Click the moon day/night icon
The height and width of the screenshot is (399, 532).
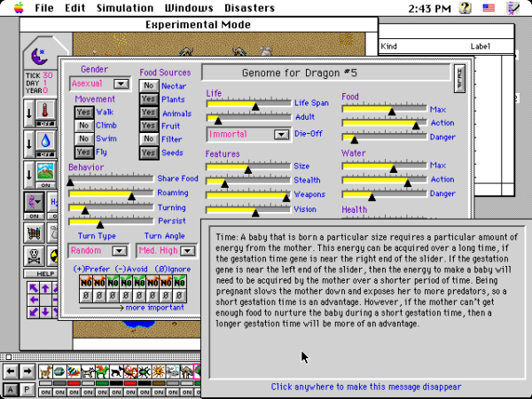[39, 56]
